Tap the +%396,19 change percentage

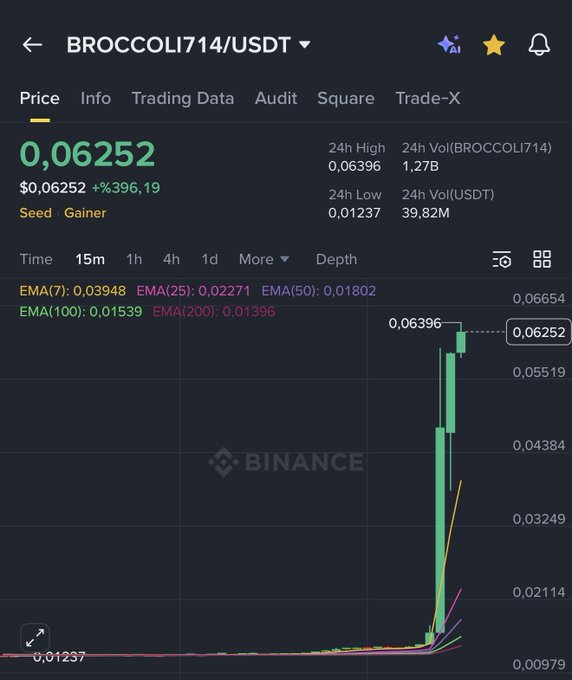click(126, 188)
